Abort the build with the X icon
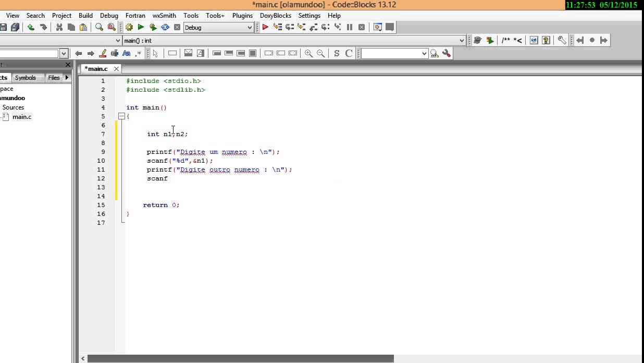Image resolution: width=644 pixels, height=363 pixels. tap(177, 27)
